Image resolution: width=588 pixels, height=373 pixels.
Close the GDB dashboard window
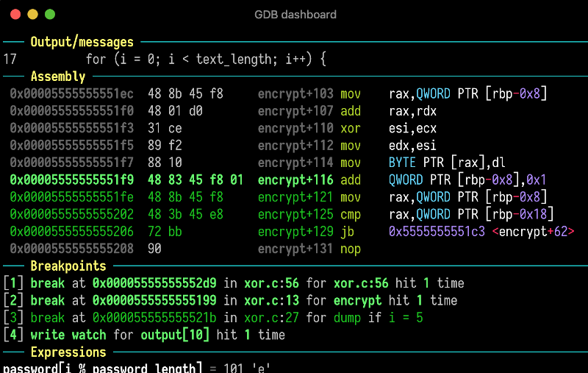point(15,14)
